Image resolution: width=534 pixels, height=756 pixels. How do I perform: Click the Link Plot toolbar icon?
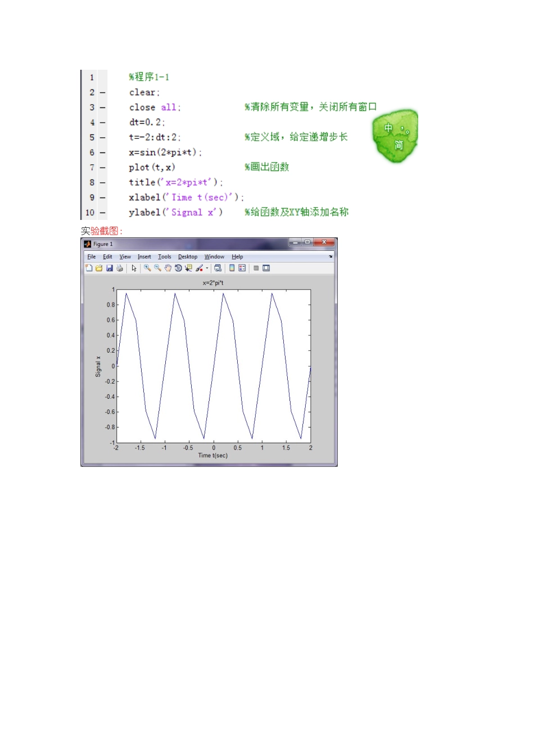[x=218, y=268]
